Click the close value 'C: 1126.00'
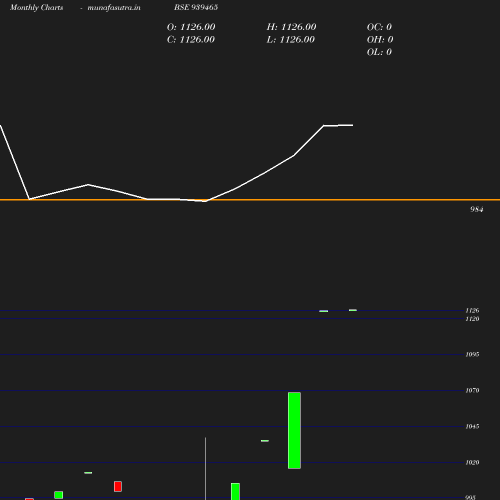500x500 pixels. click(x=191, y=40)
